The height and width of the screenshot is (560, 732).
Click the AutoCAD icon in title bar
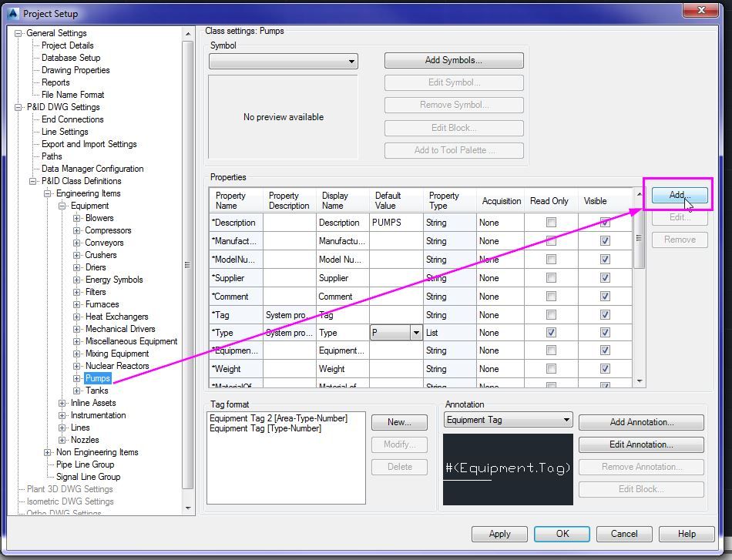click(x=14, y=14)
